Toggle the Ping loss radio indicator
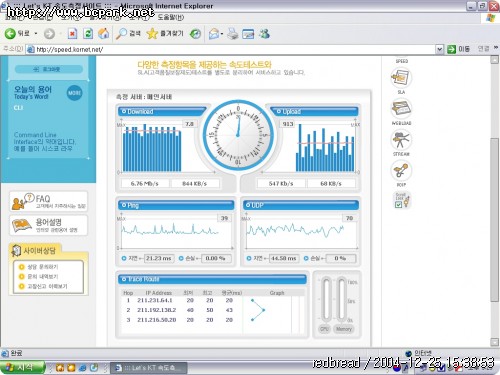The width and height of the screenshot is (500, 375). 181,258
